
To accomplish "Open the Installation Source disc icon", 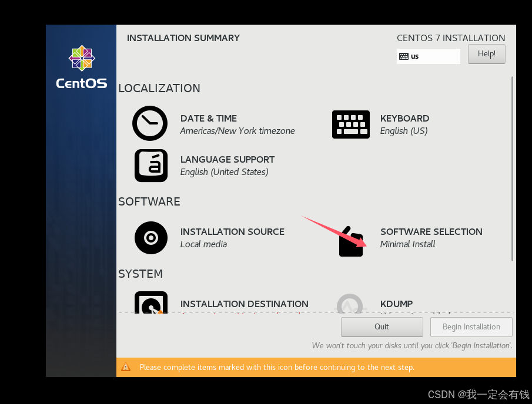I will 151,238.
